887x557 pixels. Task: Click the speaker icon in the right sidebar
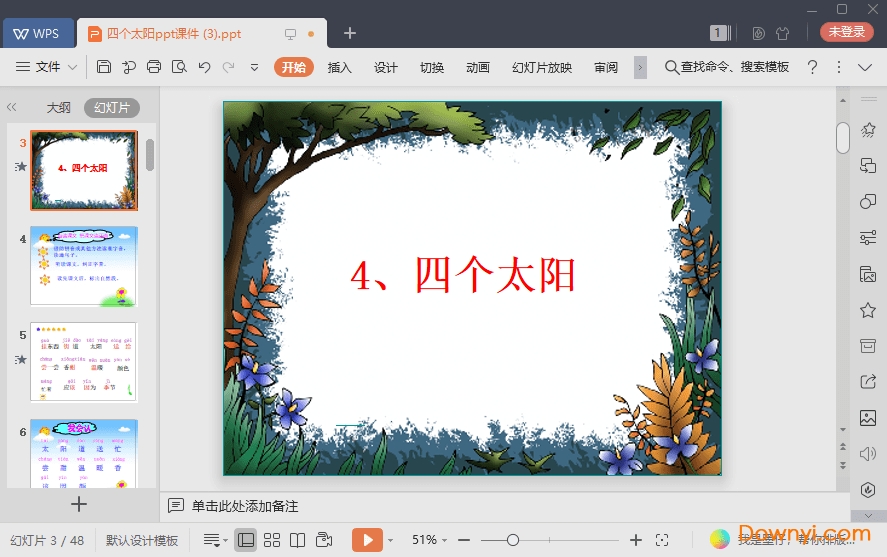(x=868, y=454)
